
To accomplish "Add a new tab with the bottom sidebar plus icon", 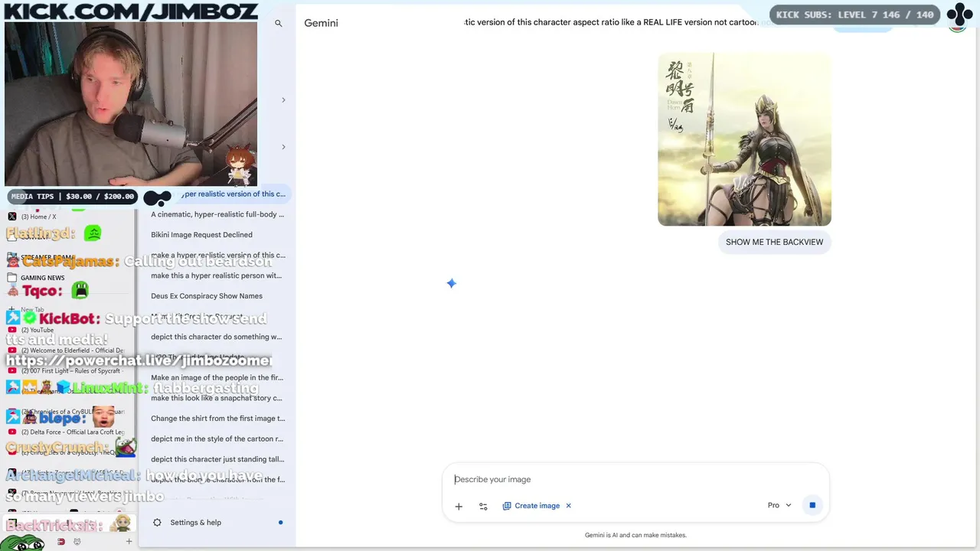I will tap(129, 542).
